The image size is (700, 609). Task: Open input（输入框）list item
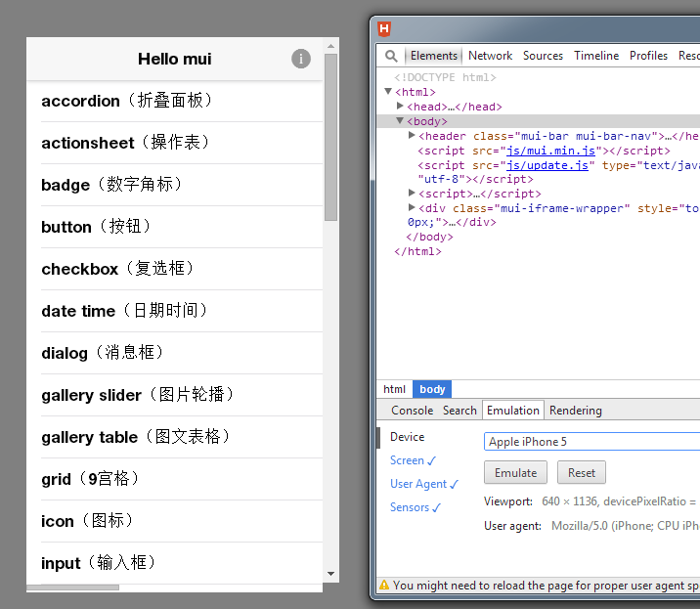175,562
